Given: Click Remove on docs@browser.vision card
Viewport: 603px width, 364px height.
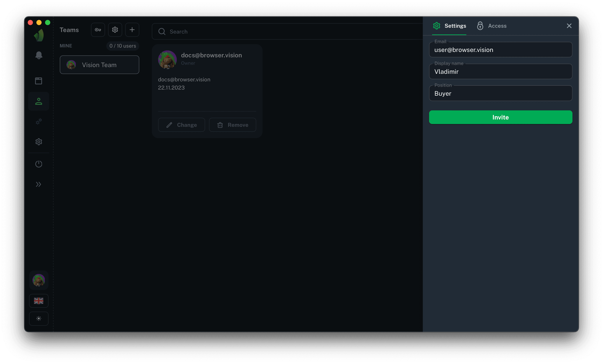Looking at the screenshot, I should 232,125.
